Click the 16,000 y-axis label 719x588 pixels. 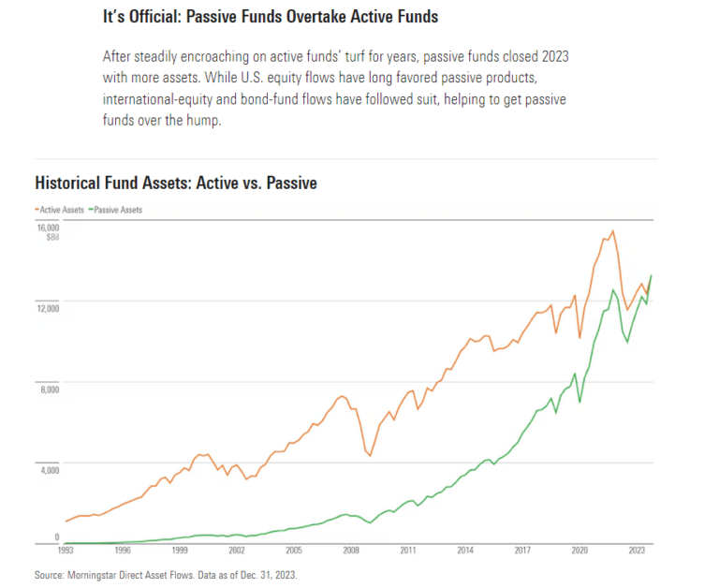[x=49, y=228]
